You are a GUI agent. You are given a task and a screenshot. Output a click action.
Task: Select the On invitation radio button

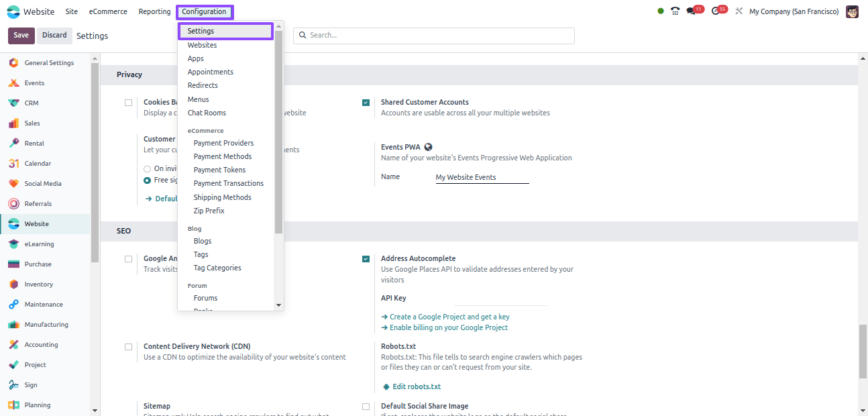pos(147,169)
